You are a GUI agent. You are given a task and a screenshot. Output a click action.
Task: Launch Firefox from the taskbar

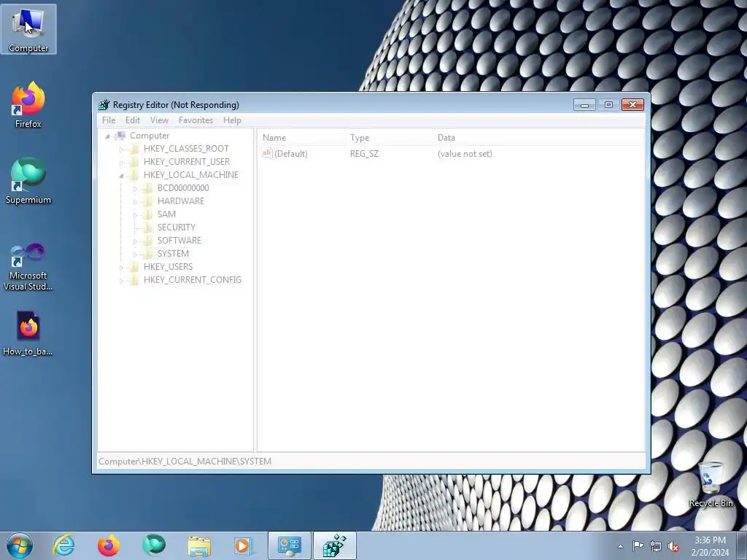108,545
